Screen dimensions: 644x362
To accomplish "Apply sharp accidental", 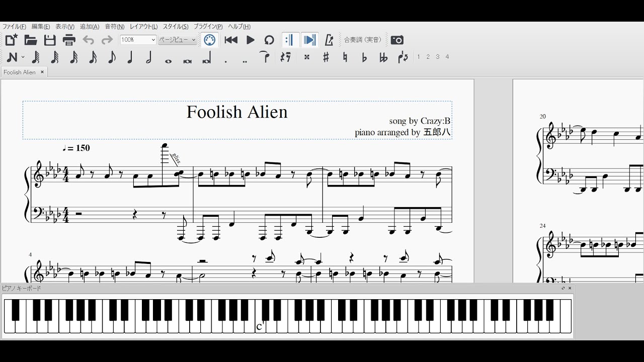I will (x=326, y=57).
